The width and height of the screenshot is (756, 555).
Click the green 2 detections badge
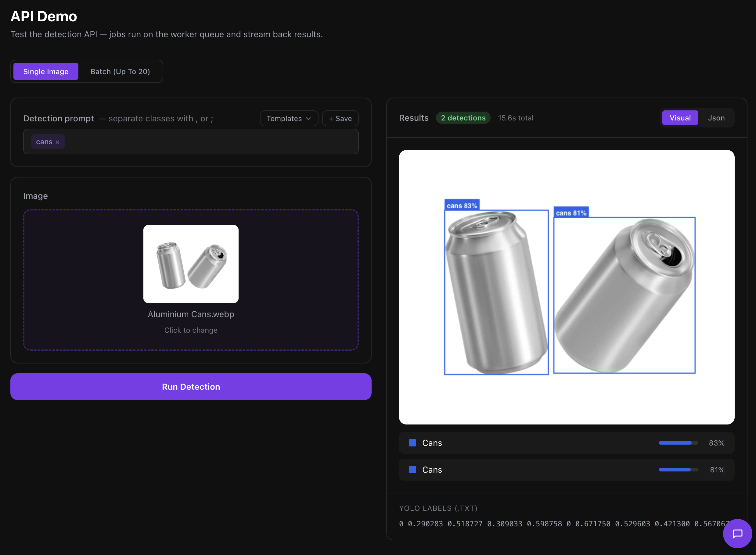coord(463,118)
